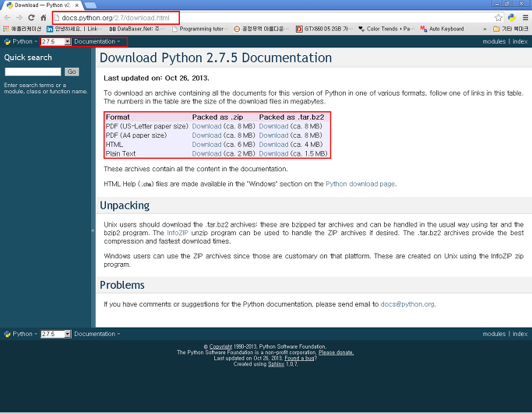Open the InfoZIP link
The width and height of the screenshot is (532, 414).
tap(177, 233)
